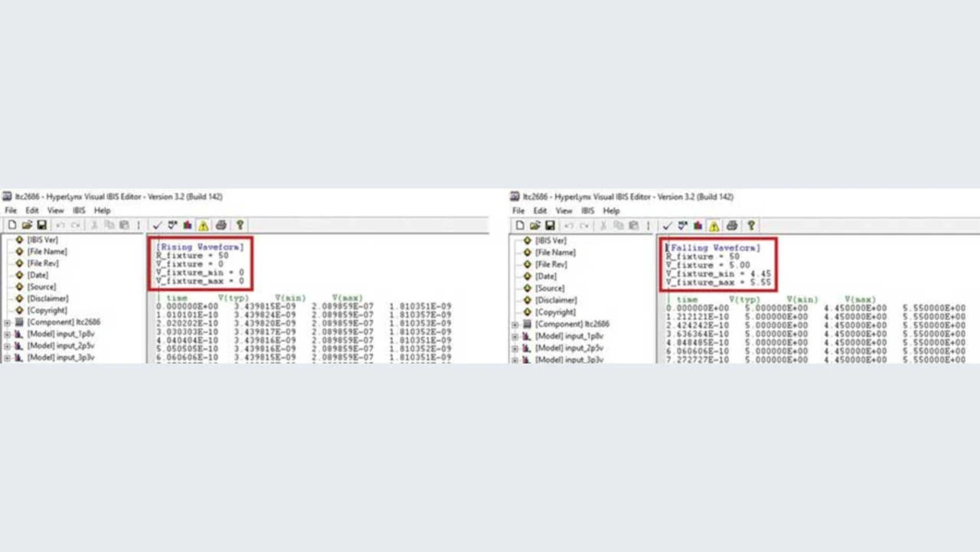The width and height of the screenshot is (980, 552).
Task: Open File menu in left editor window
Action: (11, 211)
